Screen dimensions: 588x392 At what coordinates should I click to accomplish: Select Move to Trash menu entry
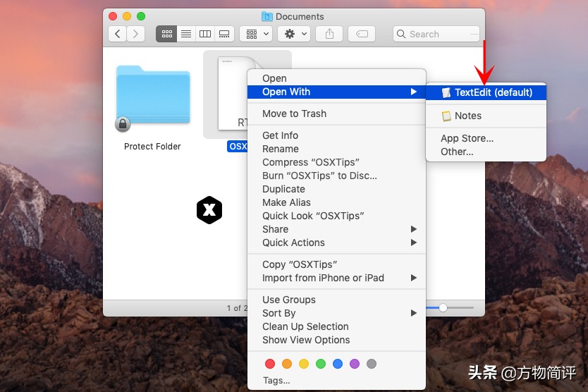(x=294, y=114)
